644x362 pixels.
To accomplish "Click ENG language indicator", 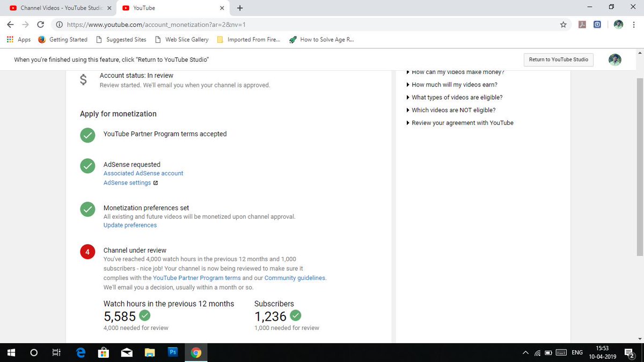I will coord(577,353).
